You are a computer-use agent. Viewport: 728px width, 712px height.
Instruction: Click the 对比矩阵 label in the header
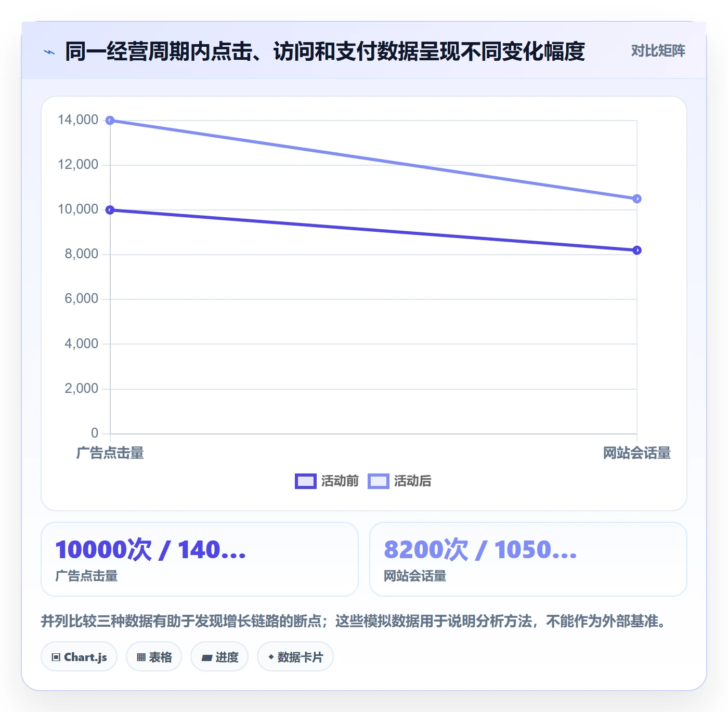658,51
